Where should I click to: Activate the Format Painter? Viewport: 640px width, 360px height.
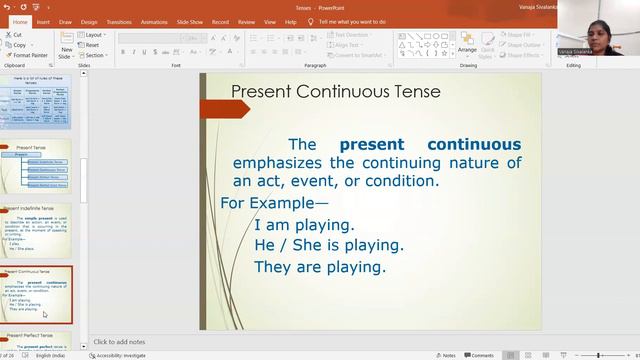[x=27, y=55]
